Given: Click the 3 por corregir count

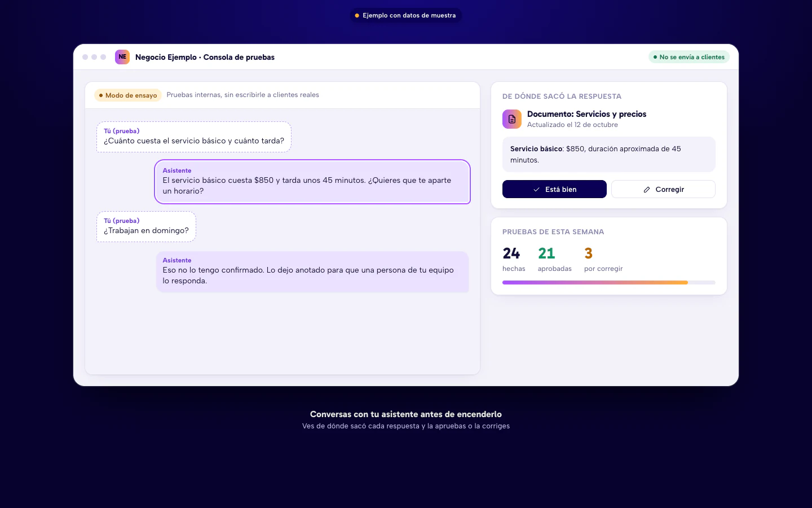Looking at the screenshot, I should coord(603,260).
